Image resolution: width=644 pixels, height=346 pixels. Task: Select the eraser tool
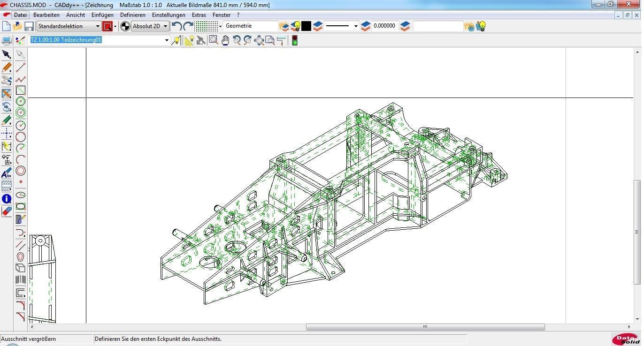coord(7,211)
